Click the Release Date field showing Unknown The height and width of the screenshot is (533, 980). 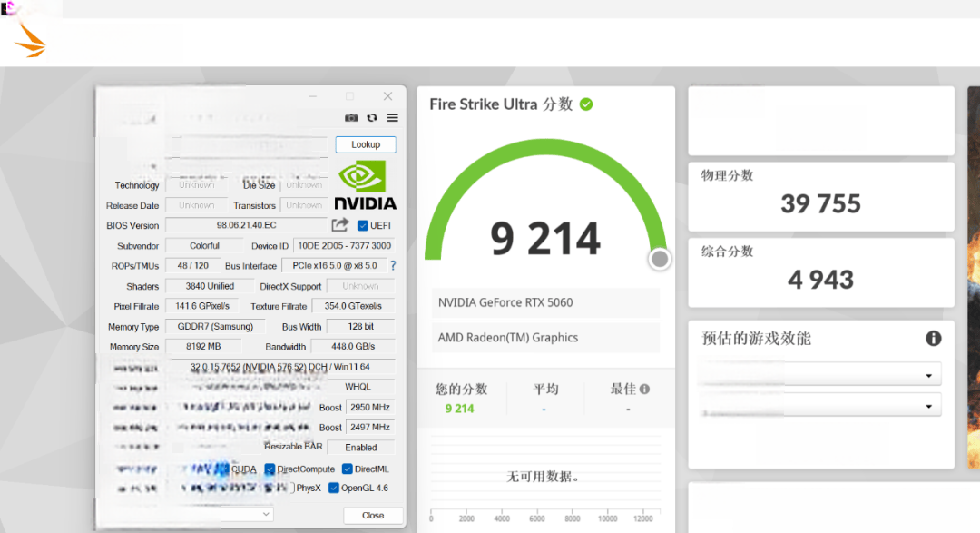[x=196, y=205]
